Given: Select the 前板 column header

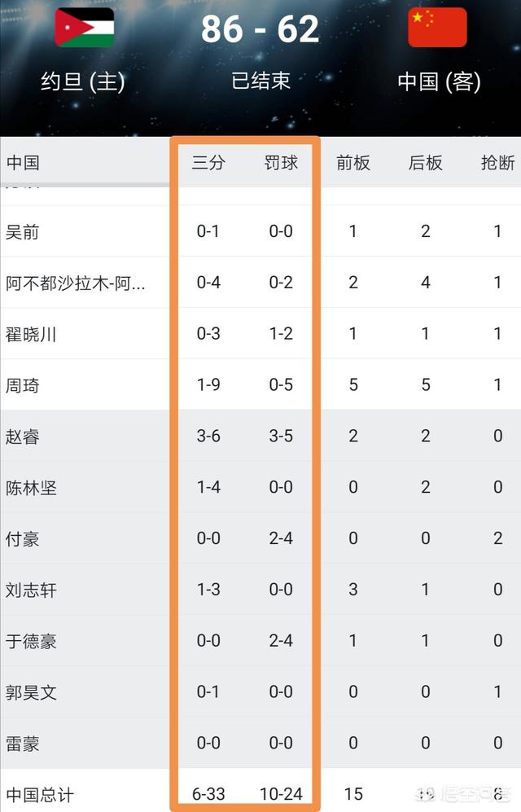Looking at the screenshot, I should (x=353, y=163).
